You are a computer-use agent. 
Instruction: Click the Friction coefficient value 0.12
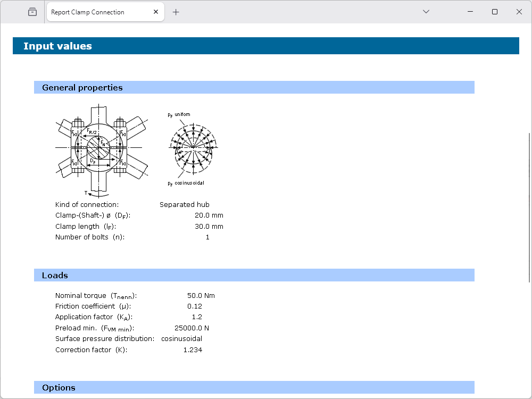point(194,306)
